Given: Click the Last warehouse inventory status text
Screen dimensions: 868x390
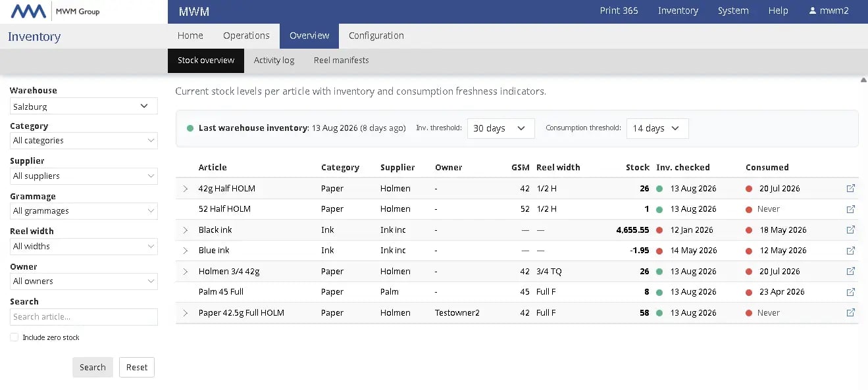Looking at the screenshot, I should (302, 128).
